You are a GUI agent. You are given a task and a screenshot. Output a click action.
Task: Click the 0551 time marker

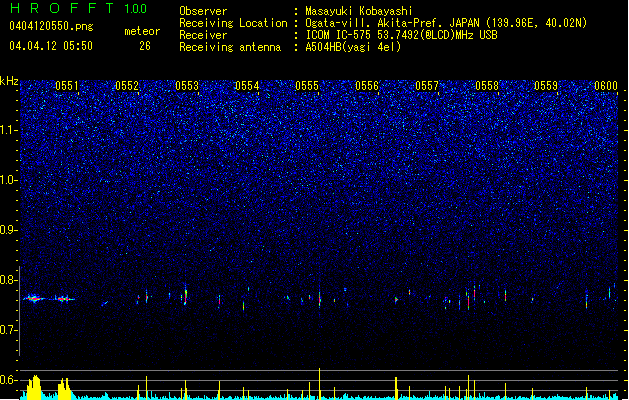(x=67, y=86)
